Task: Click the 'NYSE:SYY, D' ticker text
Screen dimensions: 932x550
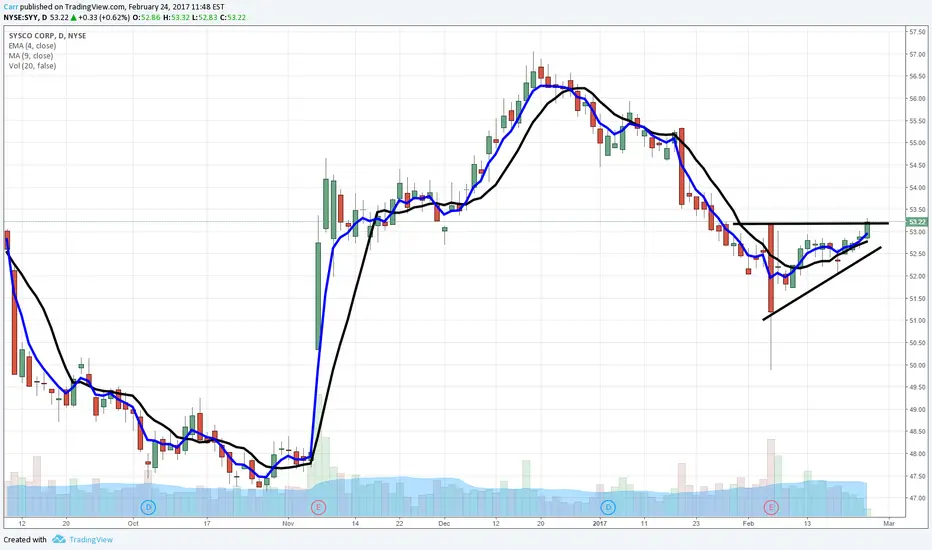Action: [x=25, y=17]
